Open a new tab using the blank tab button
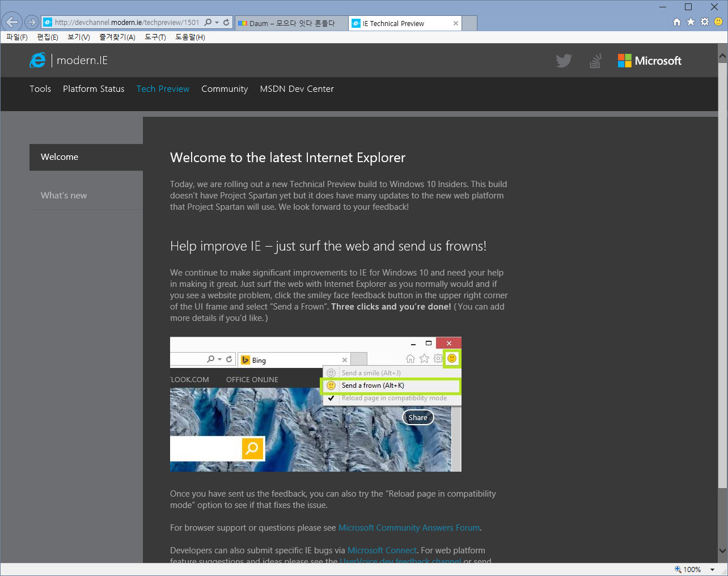The image size is (728, 576). click(469, 23)
